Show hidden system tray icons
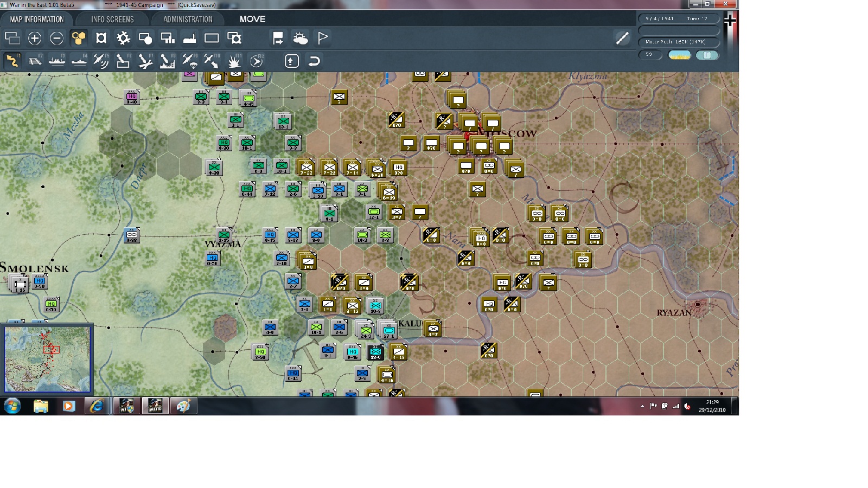Image resolution: width=868 pixels, height=488 pixels. pos(642,406)
